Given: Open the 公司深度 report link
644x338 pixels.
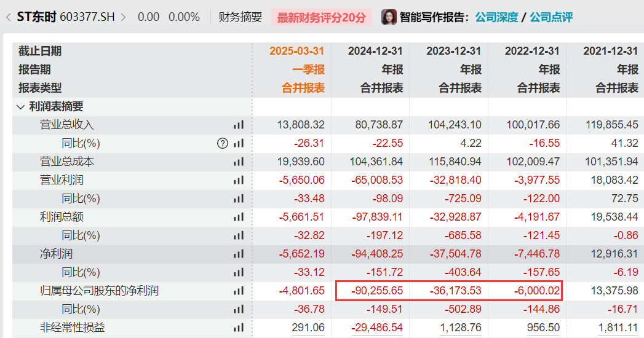Looking at the screenshot, I should [x=496, y=17].
